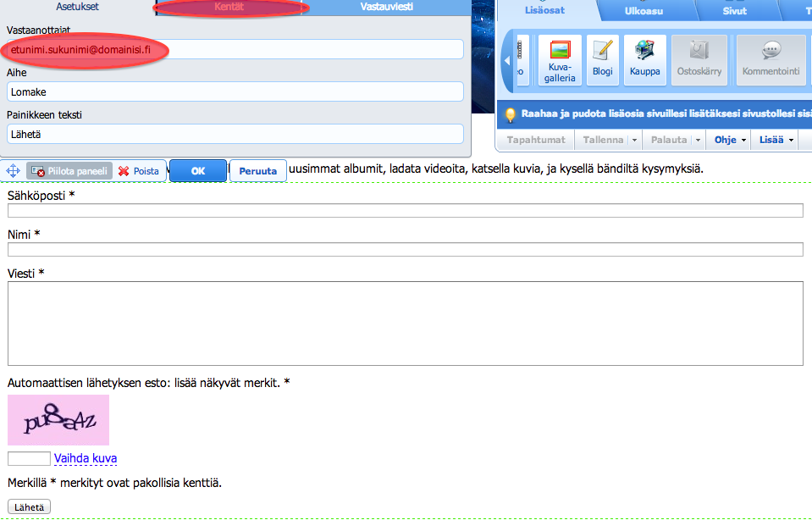812x520 pixels.
Task: Open the Palauta dropdown arrow
Action: tap(698, 140)
